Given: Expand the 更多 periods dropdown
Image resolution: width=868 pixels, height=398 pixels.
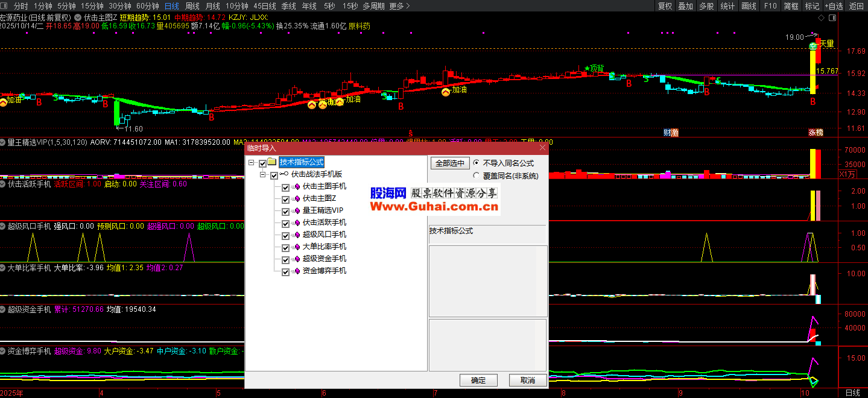Looking at the screenshot, I should (399, 6).
